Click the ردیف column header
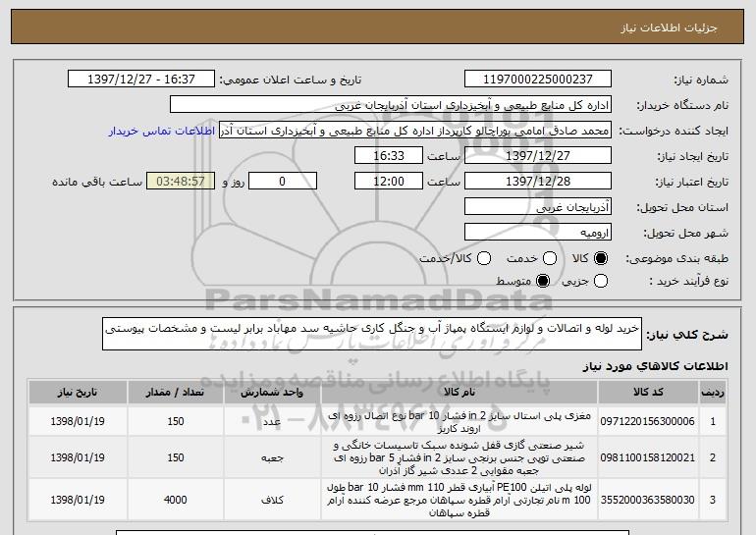 (713, 393)
